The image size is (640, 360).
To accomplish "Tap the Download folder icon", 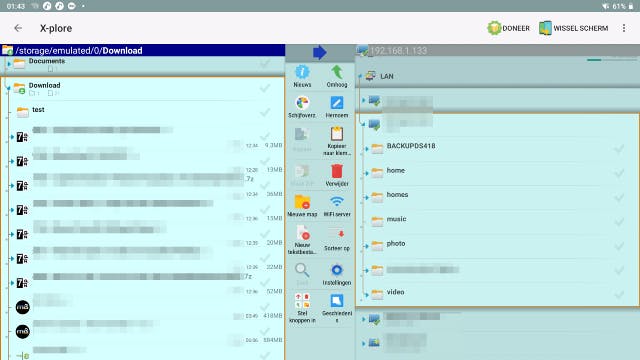I will coord(19,88).
